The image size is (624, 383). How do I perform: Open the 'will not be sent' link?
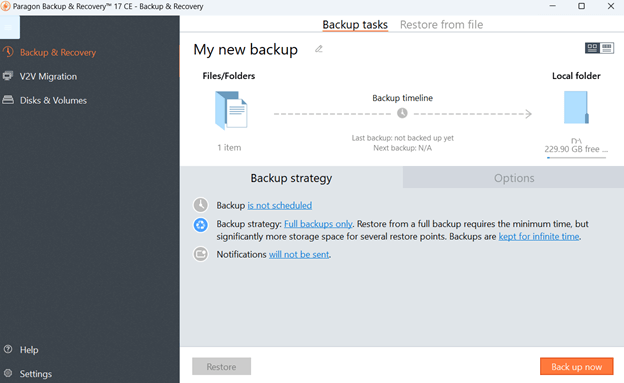click(299, 254)
